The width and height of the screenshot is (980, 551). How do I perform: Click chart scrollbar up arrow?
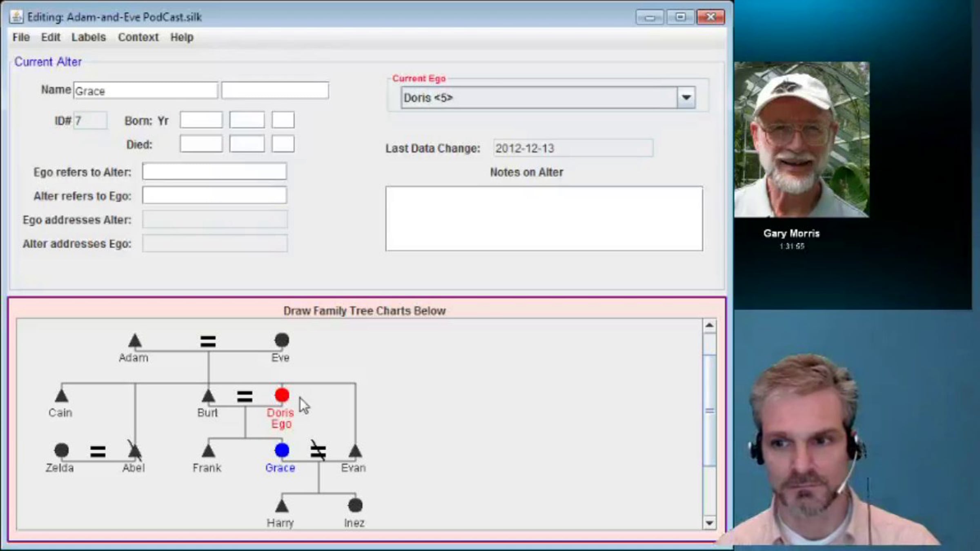[709, 325]
